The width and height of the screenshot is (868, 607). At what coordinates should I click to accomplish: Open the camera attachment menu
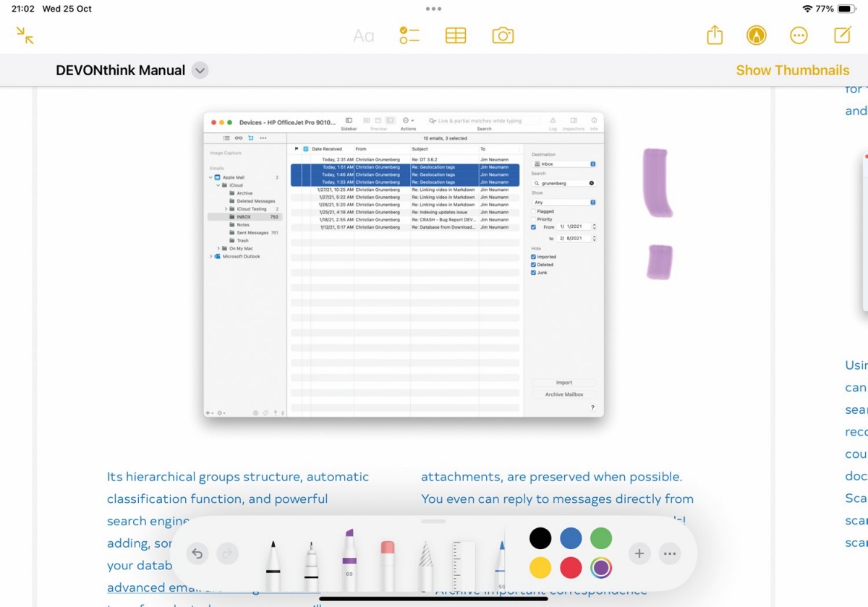(503, 35)
